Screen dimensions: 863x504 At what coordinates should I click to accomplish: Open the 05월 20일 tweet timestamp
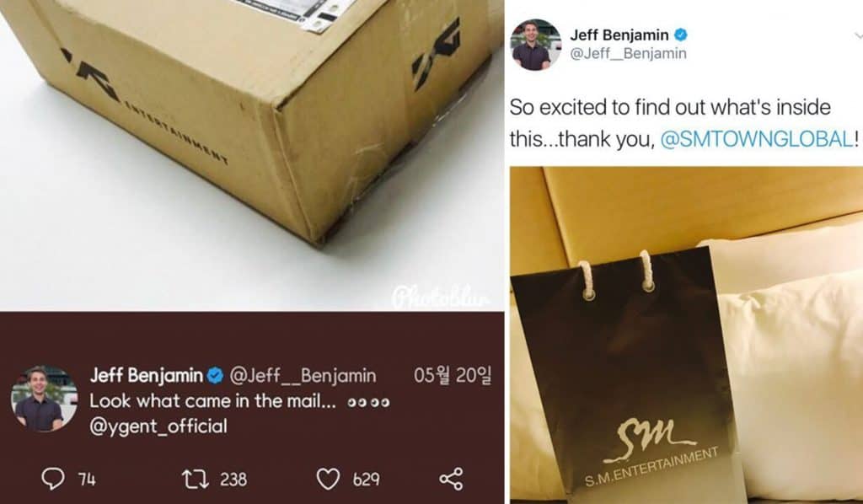click(x=453, y=375)
